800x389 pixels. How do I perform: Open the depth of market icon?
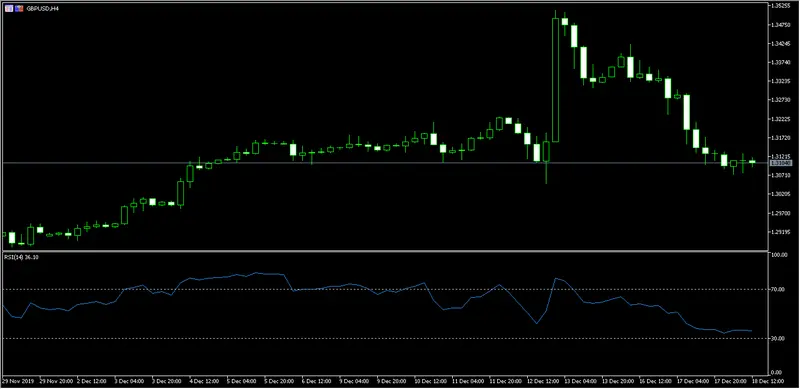(19, 9)
